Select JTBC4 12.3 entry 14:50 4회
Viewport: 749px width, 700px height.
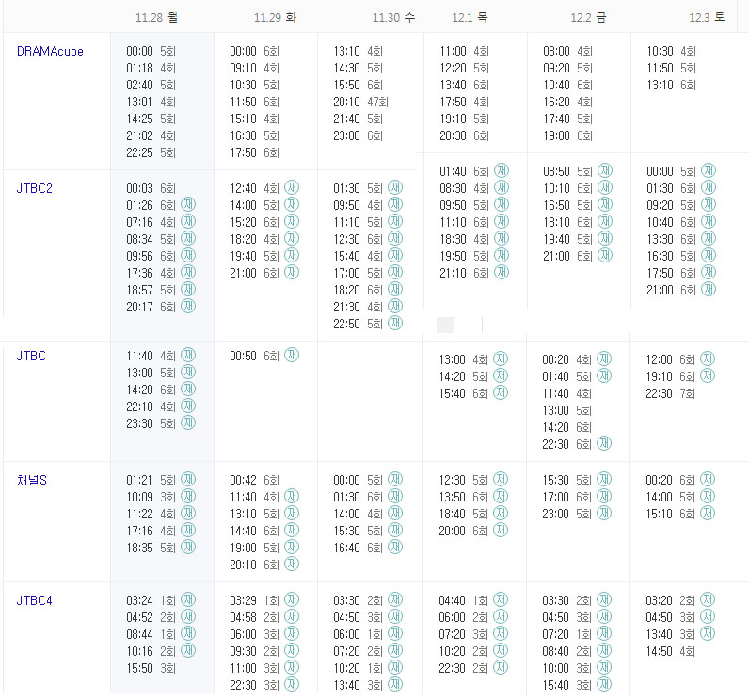[671, 651]
